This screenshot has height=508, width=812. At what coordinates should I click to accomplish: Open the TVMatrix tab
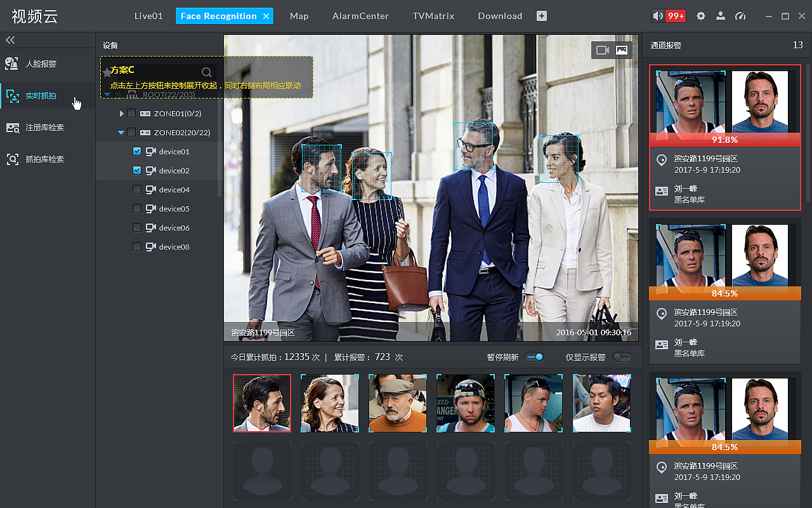(x=434, y=16)
